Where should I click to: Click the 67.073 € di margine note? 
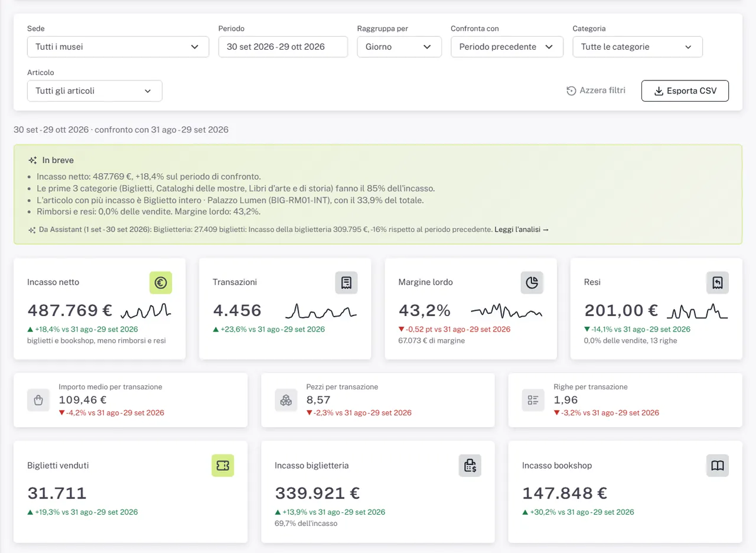coord(432,340)
